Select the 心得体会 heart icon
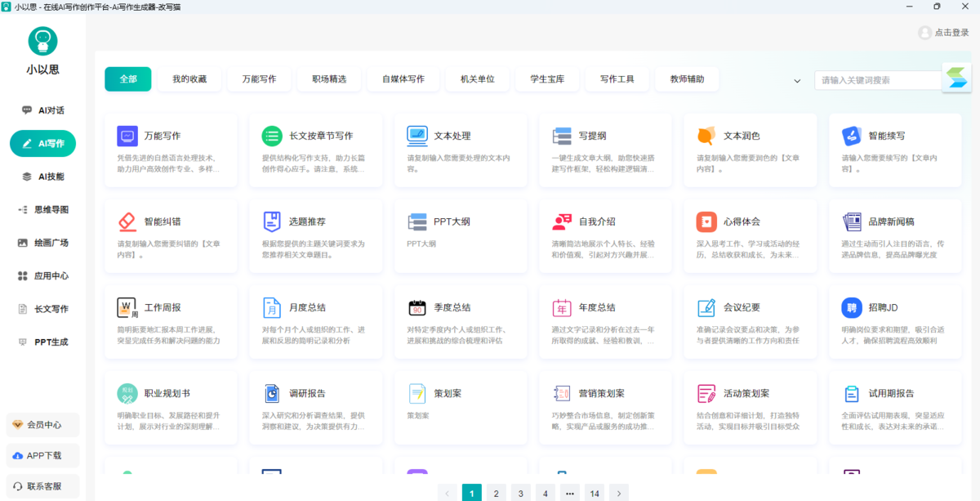980x501 pixels. (706, 221)
